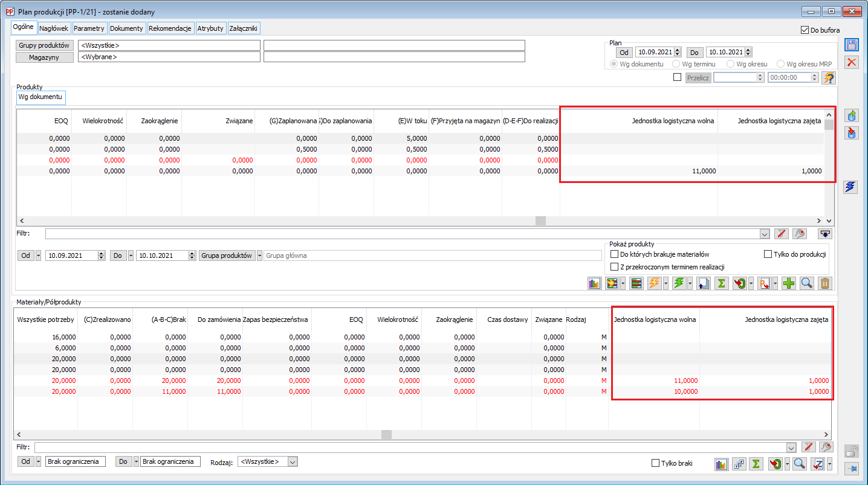
Task: Click the red X cancel icon
Action: [x=852, y=62]
